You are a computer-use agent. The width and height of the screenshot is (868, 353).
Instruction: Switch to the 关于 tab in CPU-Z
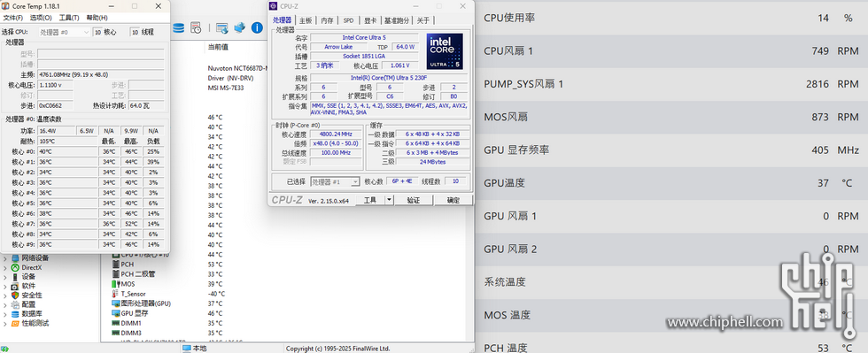(423, 20)
